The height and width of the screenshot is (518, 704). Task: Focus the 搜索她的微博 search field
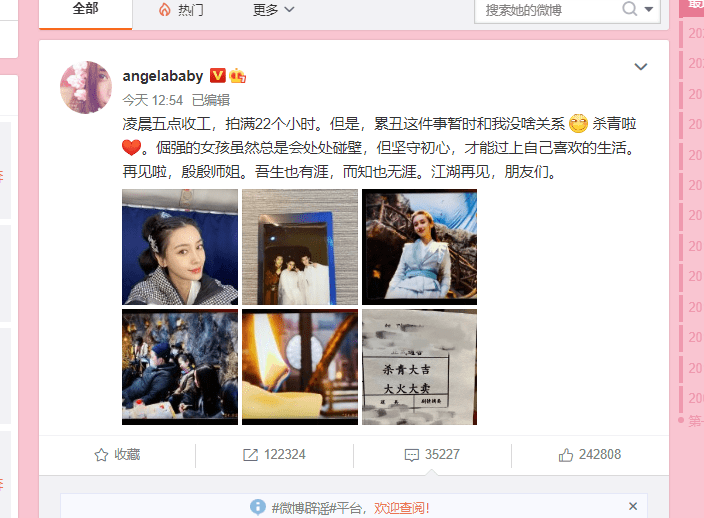(548, 9)
